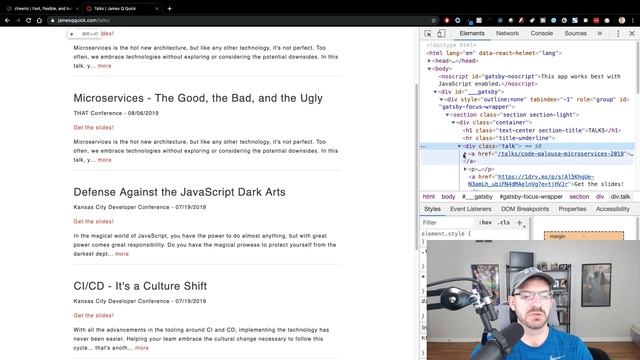Screen dimensions: 640x360
Task: Open the Accessibility sub-tab
Action: point(613,209)
